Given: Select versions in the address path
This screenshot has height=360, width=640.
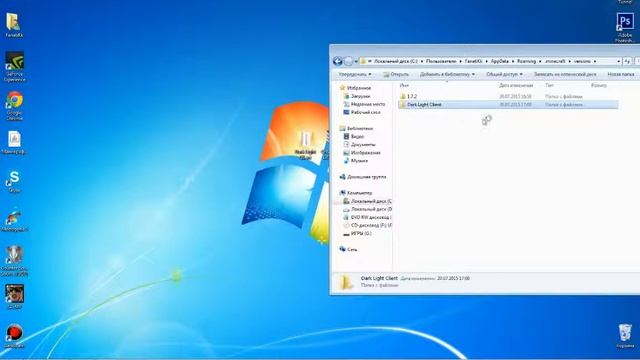Looking at the screenshot, I should point(582,61).
